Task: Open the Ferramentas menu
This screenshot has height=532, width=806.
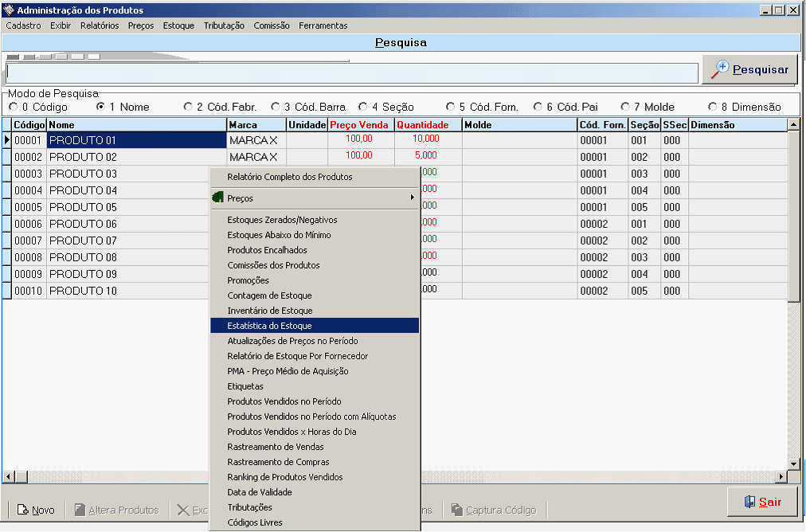Action: 323,25
